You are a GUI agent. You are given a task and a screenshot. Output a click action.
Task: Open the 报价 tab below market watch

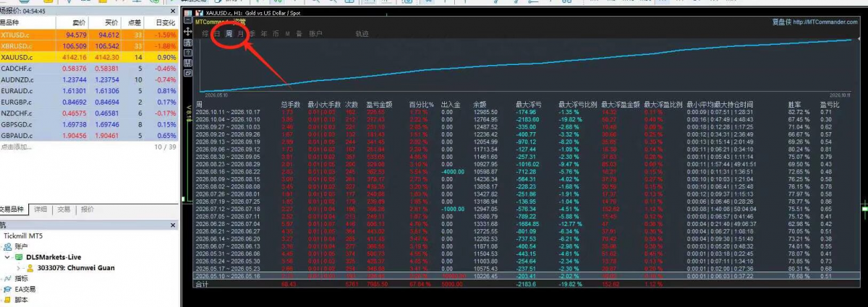coord(88,209)
